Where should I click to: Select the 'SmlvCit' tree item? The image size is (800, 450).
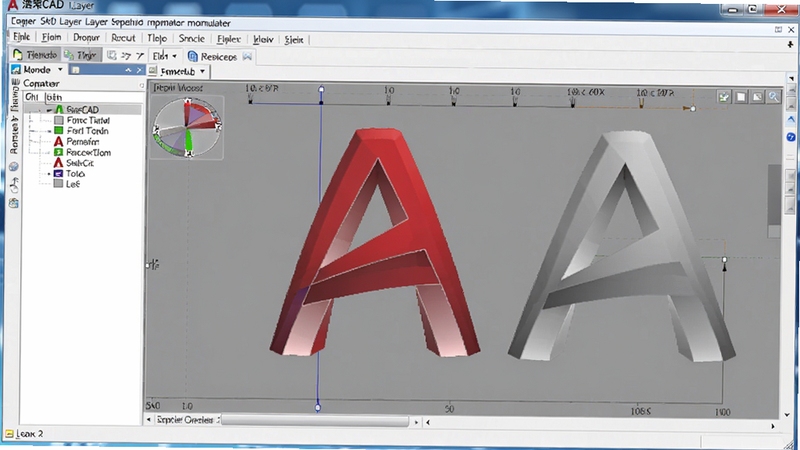coord(80,163)
